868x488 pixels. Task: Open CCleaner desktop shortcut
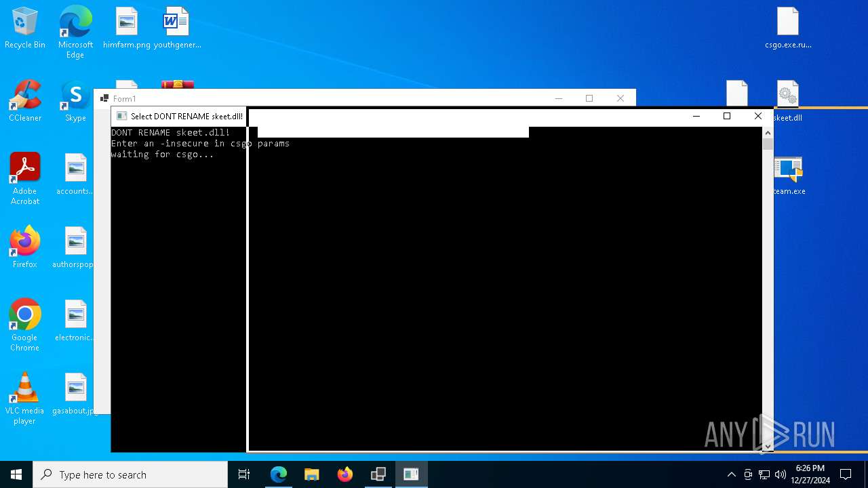coord(24,101)
